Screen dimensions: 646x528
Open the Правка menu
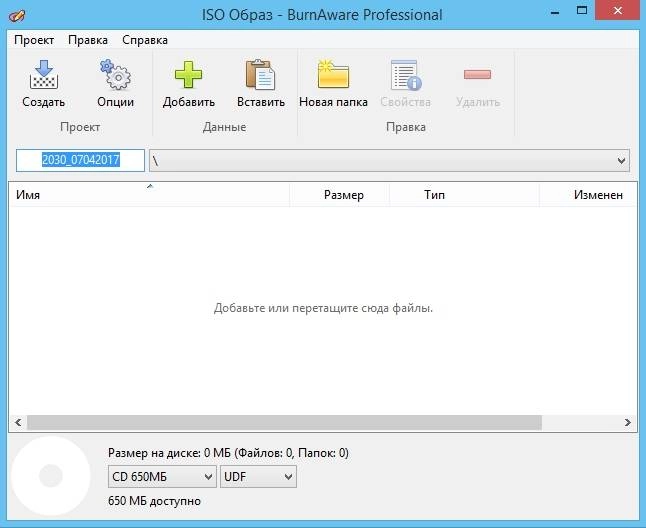pyautogui.click(x=88, y=40)
